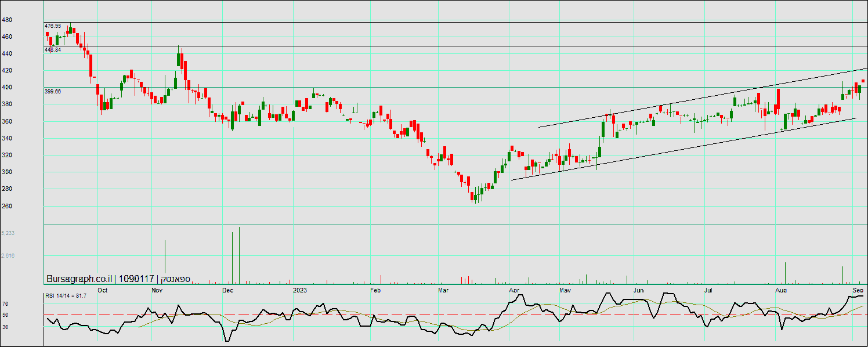
Task: Select the Jun month marker
Action: pos(639,290)
